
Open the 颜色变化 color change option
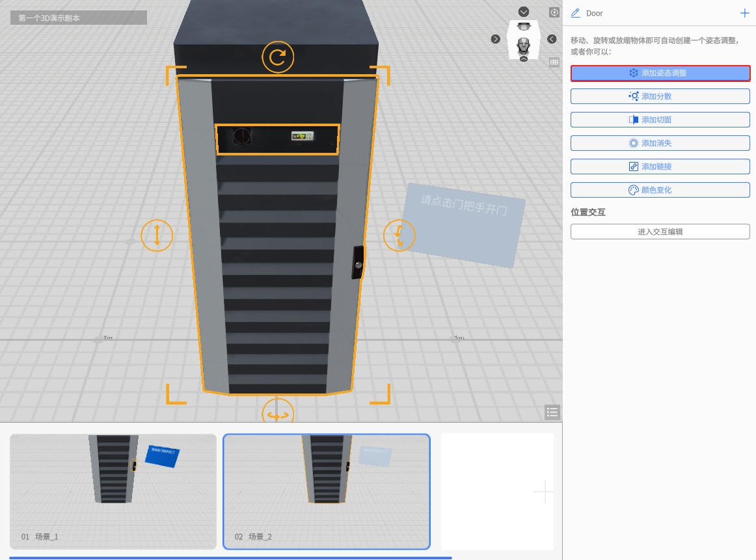pos(660,190)
